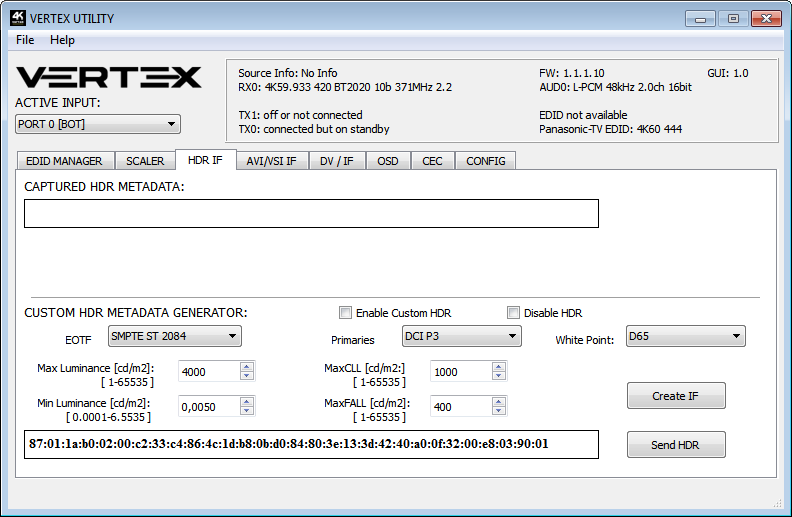Open the OSD tab

pyautogui.click(x=388, y=161)
